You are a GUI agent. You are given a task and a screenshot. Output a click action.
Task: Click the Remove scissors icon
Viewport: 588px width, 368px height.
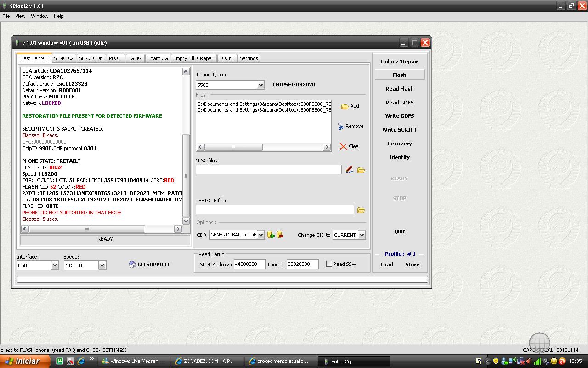pos(340,126)
